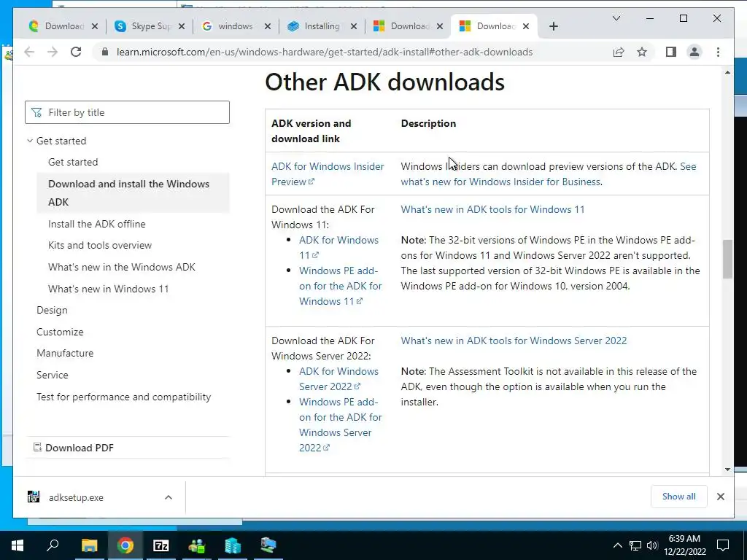Viewport: 747px width, 560px height.
Task: Click the Download PDF button
Action: (x=74, y=448)
